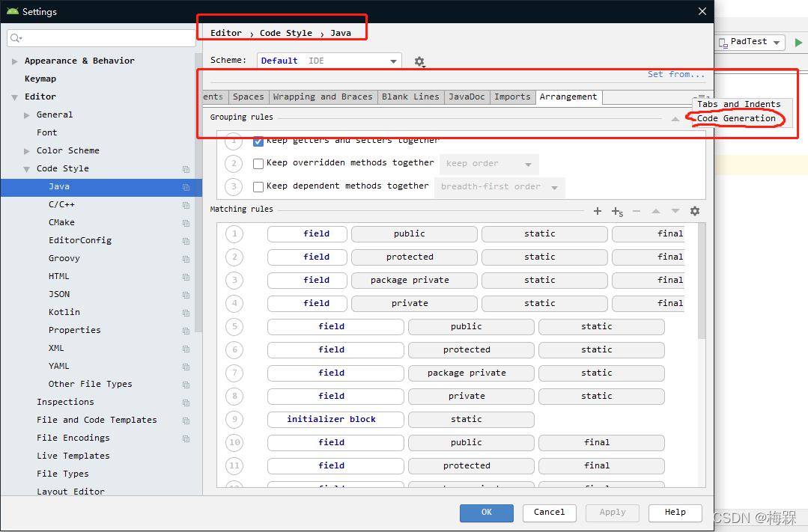The height and width of the screenshot is (532, 808).
Task: Close the Settings dialog window
Action: pyautogui.click(x=702, y=11)
